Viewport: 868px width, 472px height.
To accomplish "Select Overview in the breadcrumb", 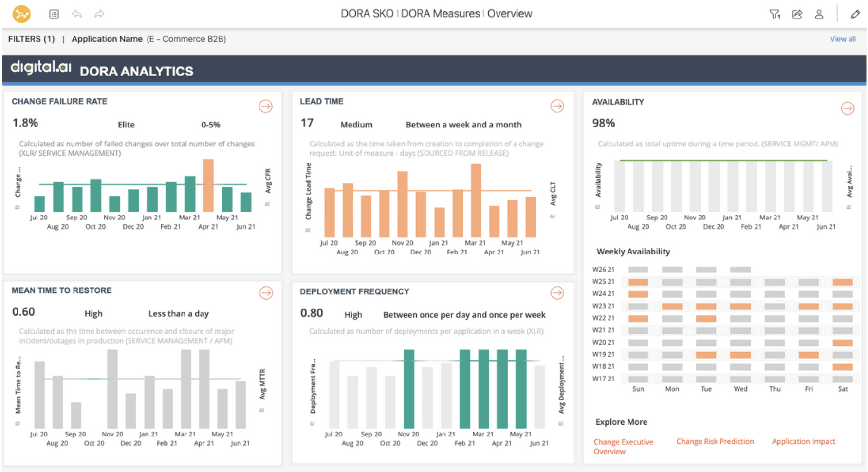I will coord(510,14).
